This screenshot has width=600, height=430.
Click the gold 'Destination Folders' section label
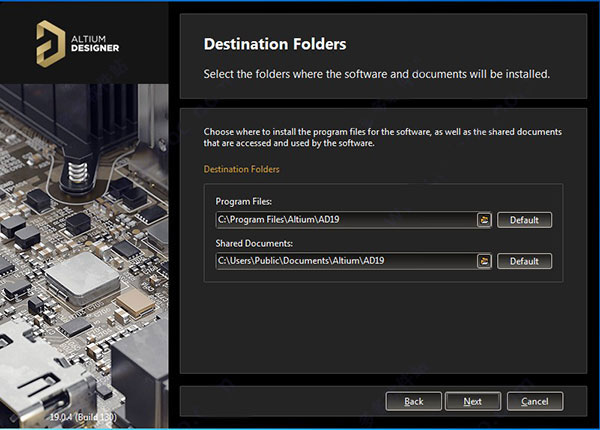241,169
